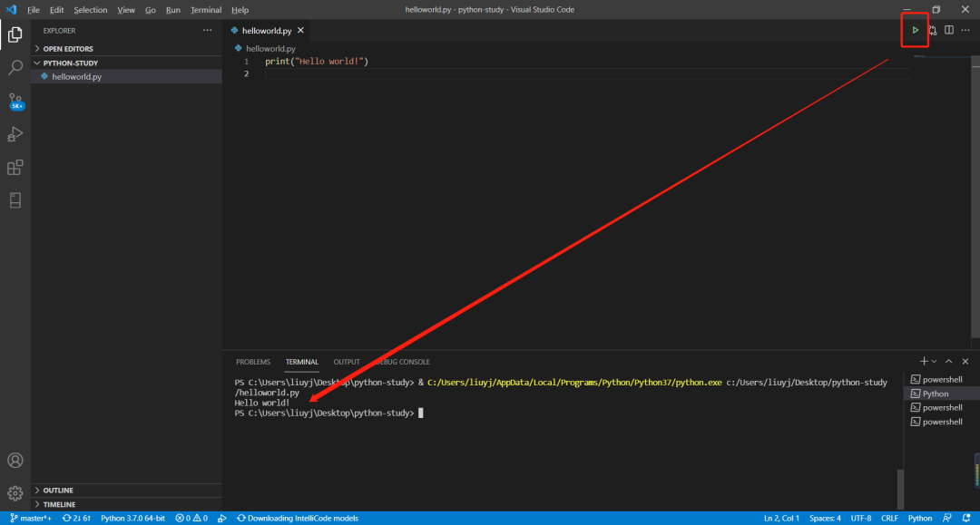Select the helloworld.py editor tab
Screen dimensions: 980x525
267,30
